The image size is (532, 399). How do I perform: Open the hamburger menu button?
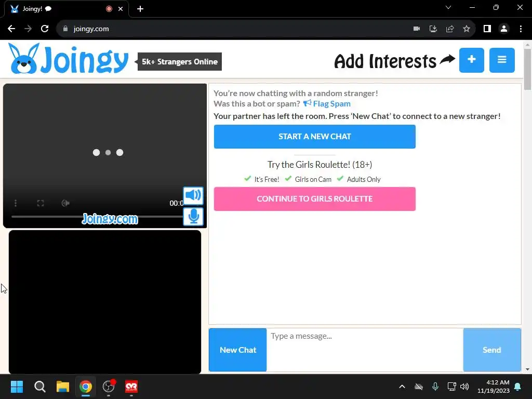point(502,60)
